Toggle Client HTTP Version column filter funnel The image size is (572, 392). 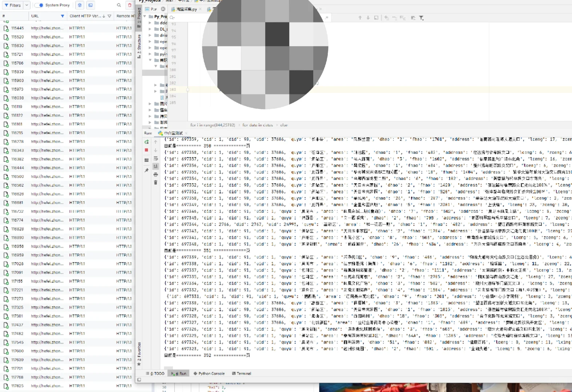coord(109,16)
